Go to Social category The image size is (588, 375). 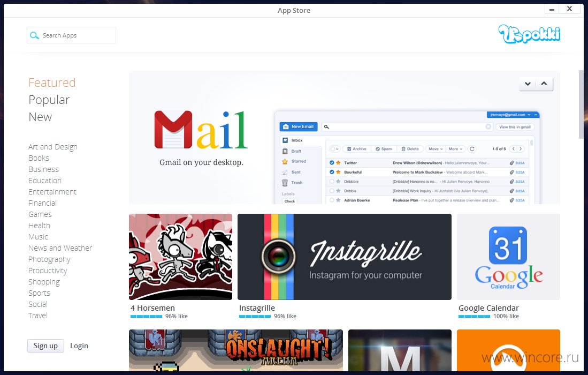(38, 304)
